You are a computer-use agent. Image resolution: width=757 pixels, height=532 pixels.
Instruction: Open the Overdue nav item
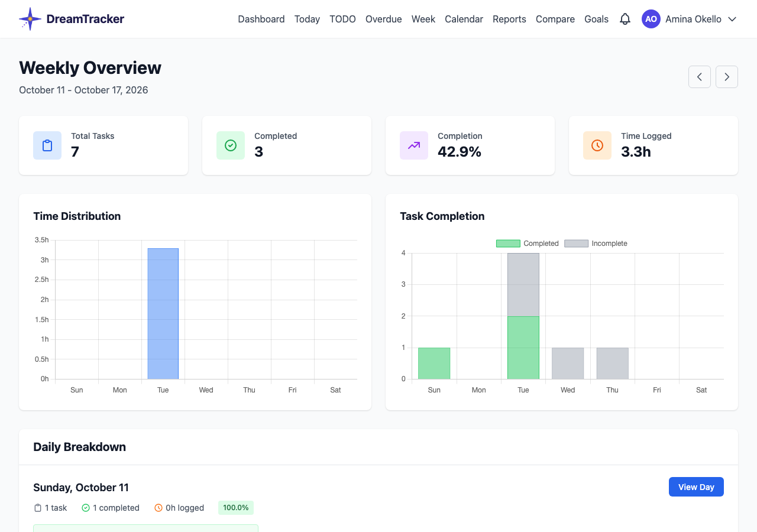click(x=384, y=19)
